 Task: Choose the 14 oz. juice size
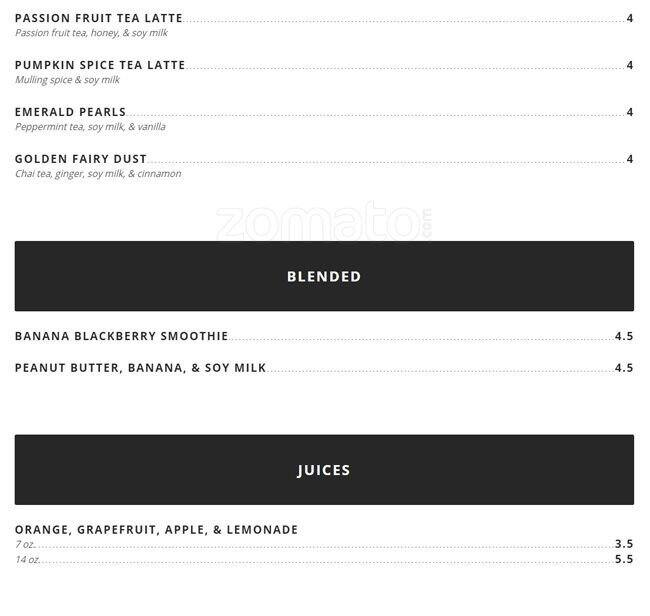point(28,560)
